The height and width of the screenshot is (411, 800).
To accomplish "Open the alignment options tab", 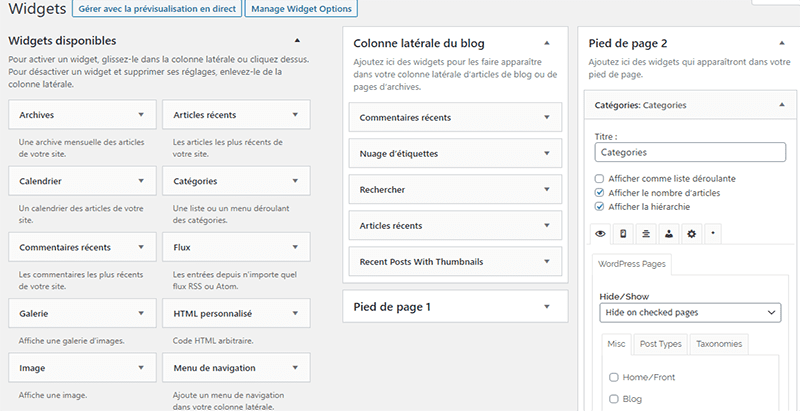I will [x=646, y=234].
